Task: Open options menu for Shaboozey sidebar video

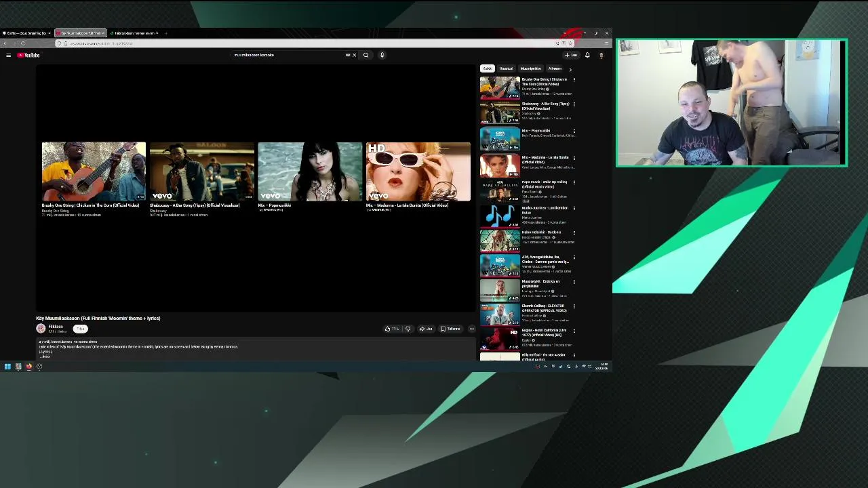Action: coord(574,104)
